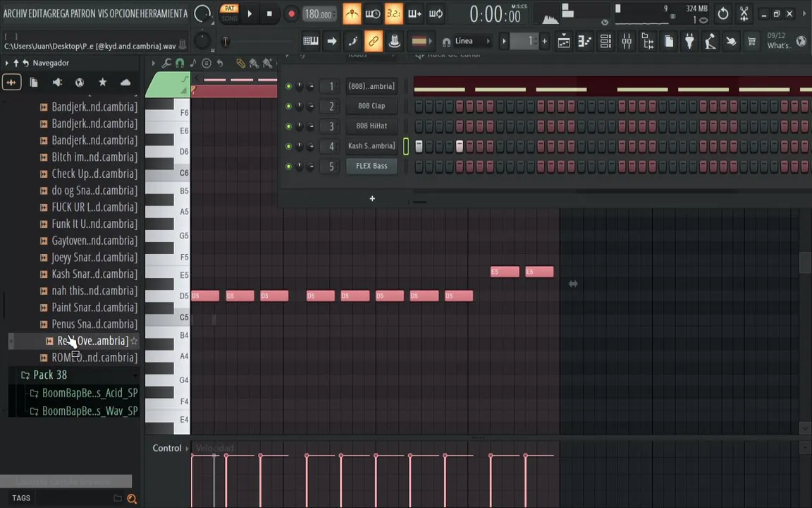Mute channel 1 (808)..ambria green light
This screenshot has height=508, width=812.
(288, 86)
